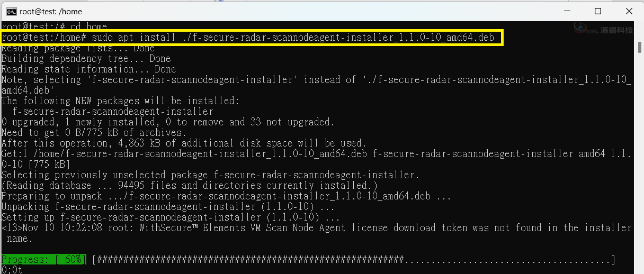The width and height of the screenshot is (644, 274).
Task: Click the empty scrollbar track below the thumb
Action: coord(639,159)
